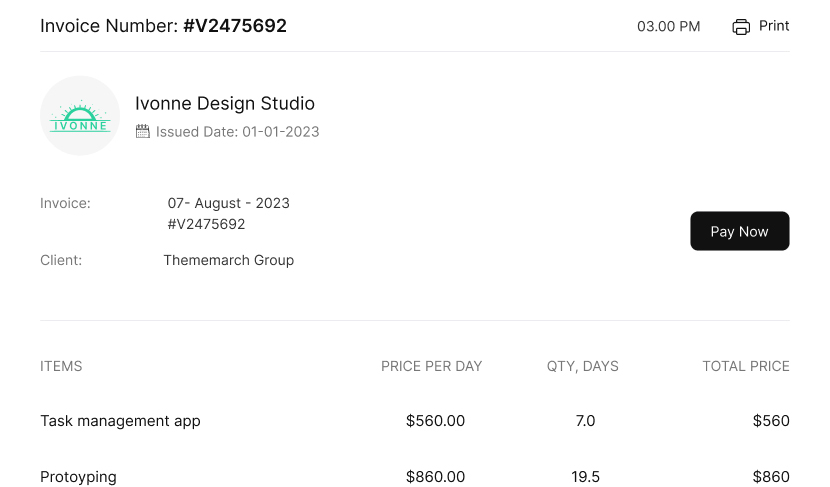Click the Invoice Number #V2475692 heading
This screenshot has width=830, height=487.
point(163,26)
